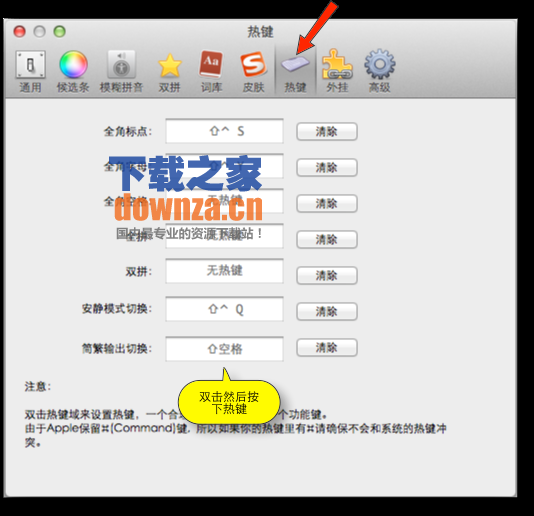Viewport: 534px width, 516px height.
Task: Click the 全角空格 hotkey field
Action: coord(224,201)
